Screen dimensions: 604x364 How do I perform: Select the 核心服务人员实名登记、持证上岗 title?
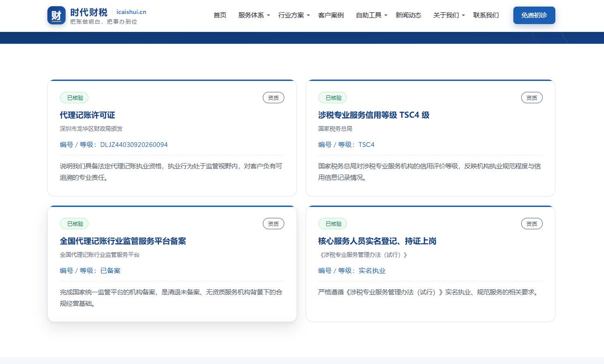[x=377, y=241]
